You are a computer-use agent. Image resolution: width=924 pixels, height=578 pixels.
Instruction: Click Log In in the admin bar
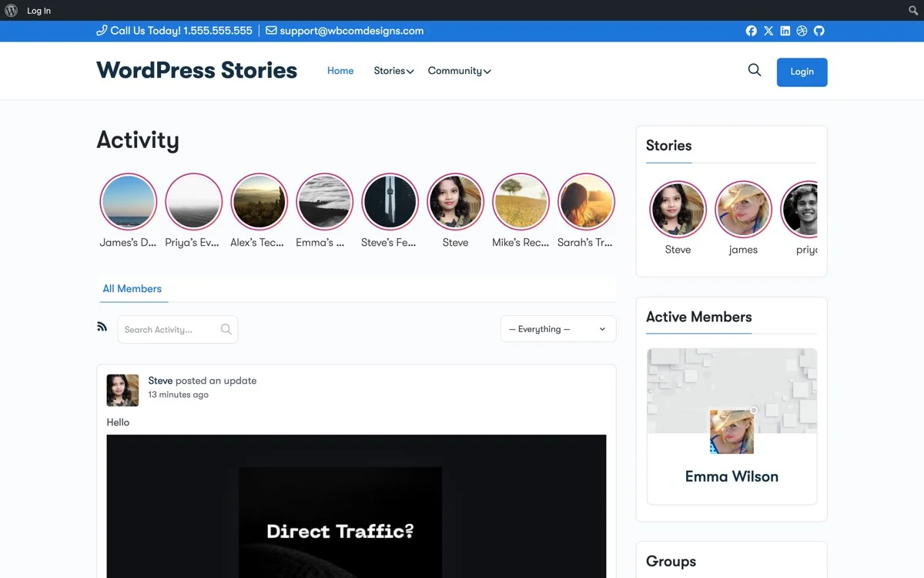point(38,10)
